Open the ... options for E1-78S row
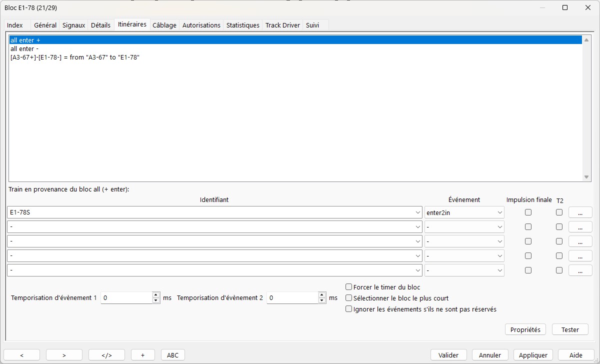Viewport: 600px width, 364px height. tap(580, 212)
